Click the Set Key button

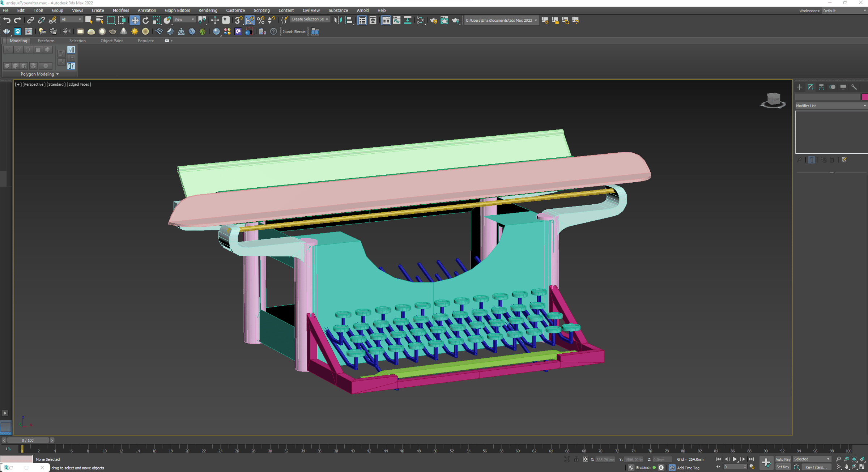coord(783,467)
